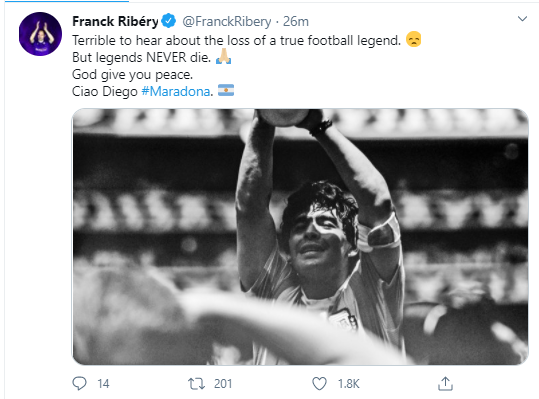The width and height of the screenshot is (539, 399).
Task: Open the tweet's more options chevron
Action: pyautogui.click(x=522, y=19)
